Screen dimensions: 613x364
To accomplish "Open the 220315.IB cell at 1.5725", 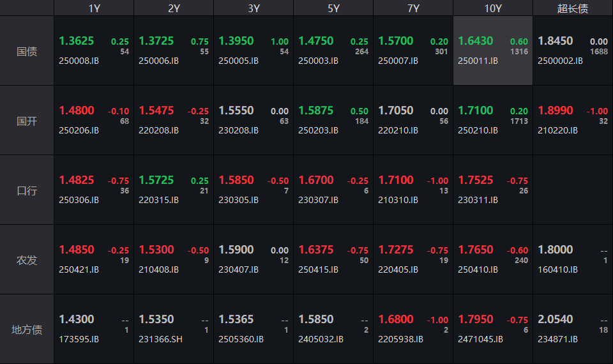I will 174,190.
